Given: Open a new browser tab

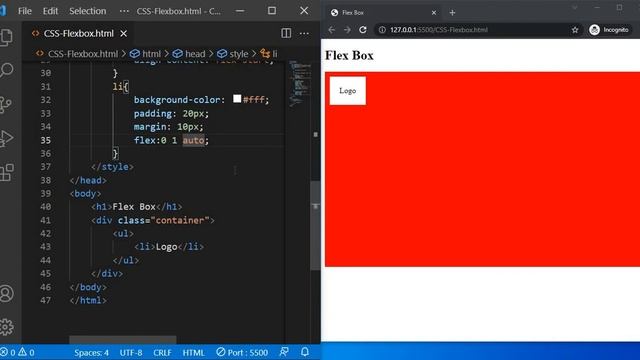Looking at the screenshot, I should [452, 13].
